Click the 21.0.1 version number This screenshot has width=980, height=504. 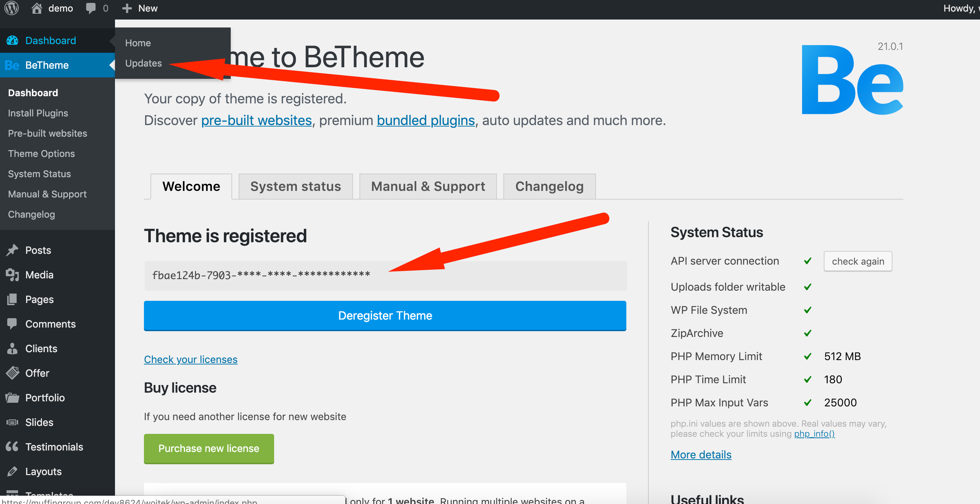coord(890,46)
